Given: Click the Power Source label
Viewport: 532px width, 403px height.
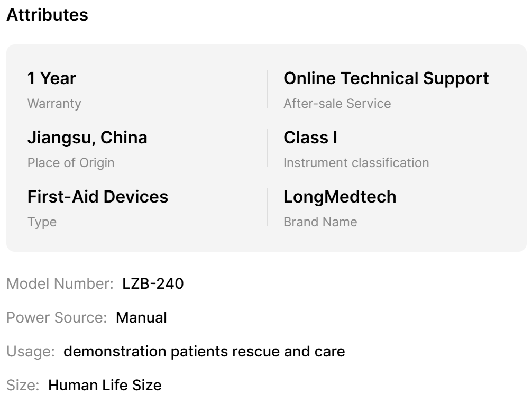Looking at the screenshot, I should click(x=58, y=317).
